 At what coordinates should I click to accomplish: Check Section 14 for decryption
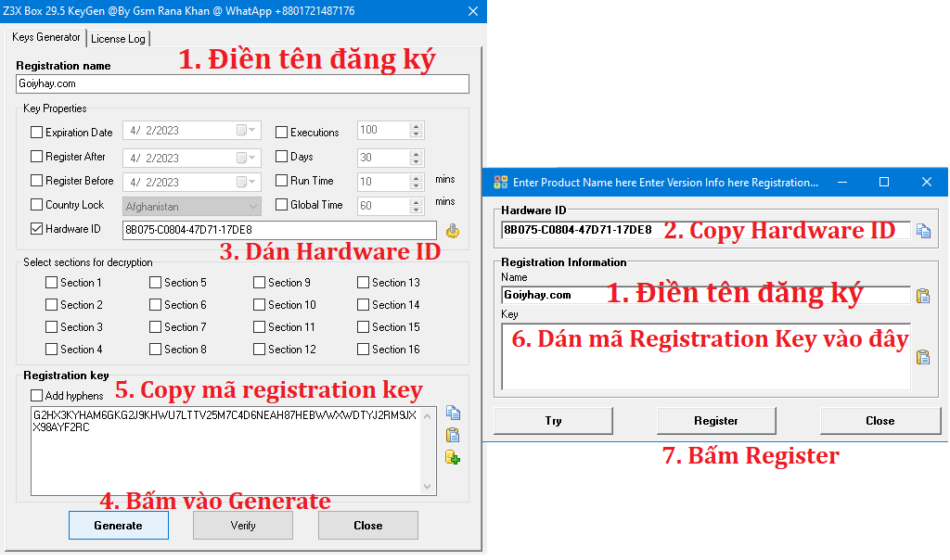coord(363,304)
